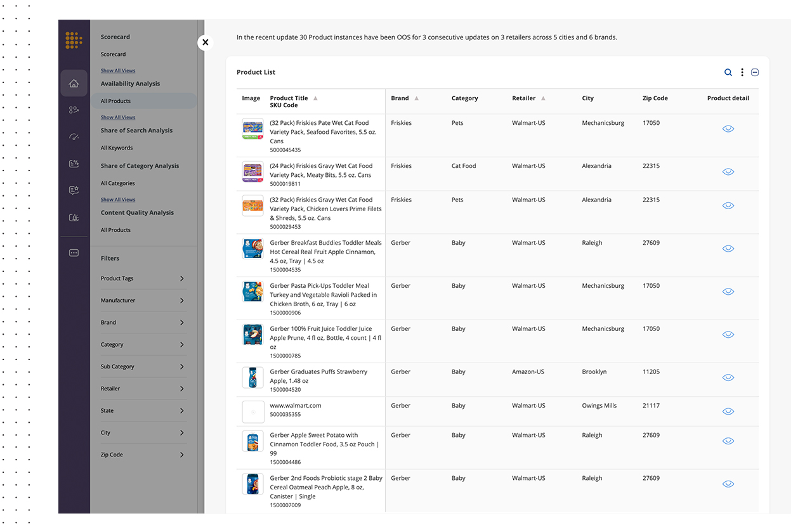The width and height of the screenshot is (812, 530).
Task: Click the Zip Code column header
Action: click(x=655, y=98)
